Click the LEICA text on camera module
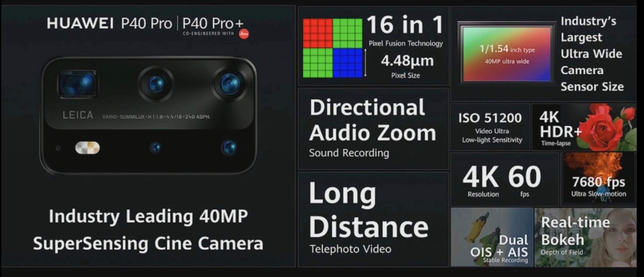 [x=78, y=115]
